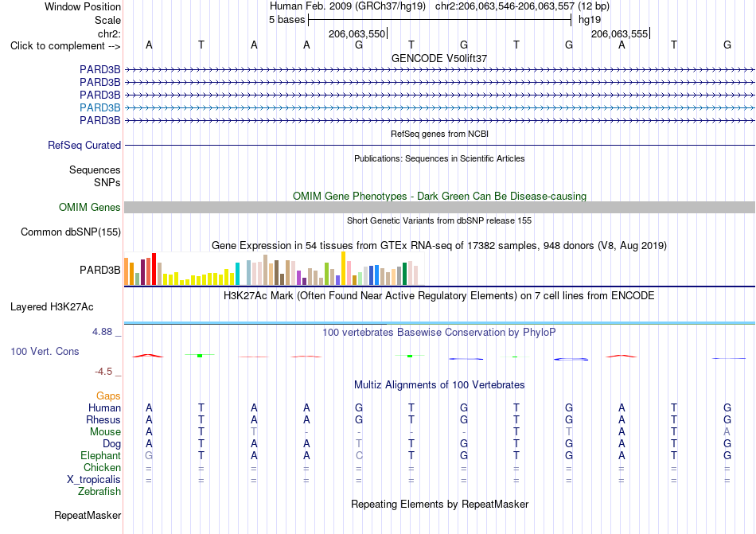Viewport: 756px width, 534px height.
Task: Click the RefSeq Curated track label
Action: (x=84, y=145)
